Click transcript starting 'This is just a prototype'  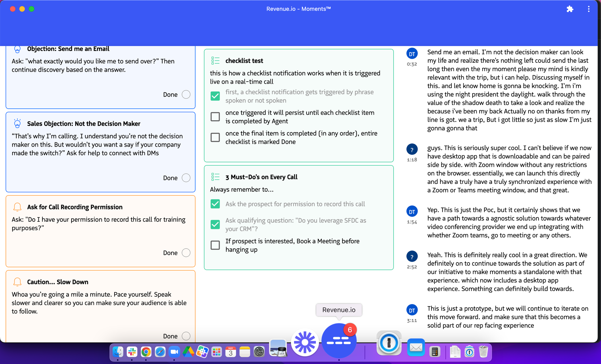coord(508,317)
